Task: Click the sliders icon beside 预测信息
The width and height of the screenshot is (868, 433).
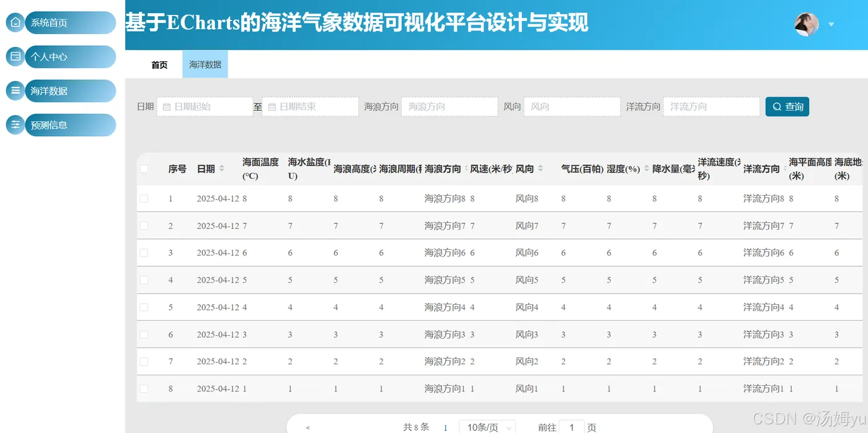Action: tap(15, 125)
